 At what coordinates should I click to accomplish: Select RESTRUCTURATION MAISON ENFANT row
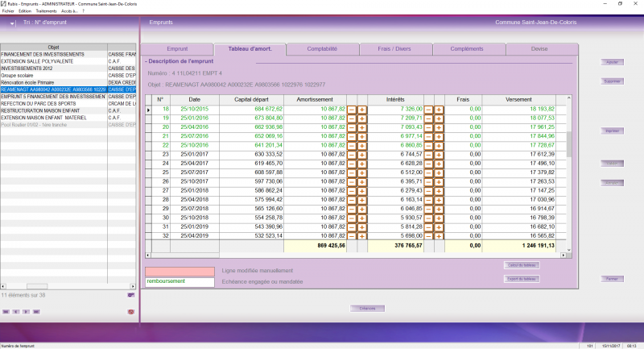click(68, 110)
